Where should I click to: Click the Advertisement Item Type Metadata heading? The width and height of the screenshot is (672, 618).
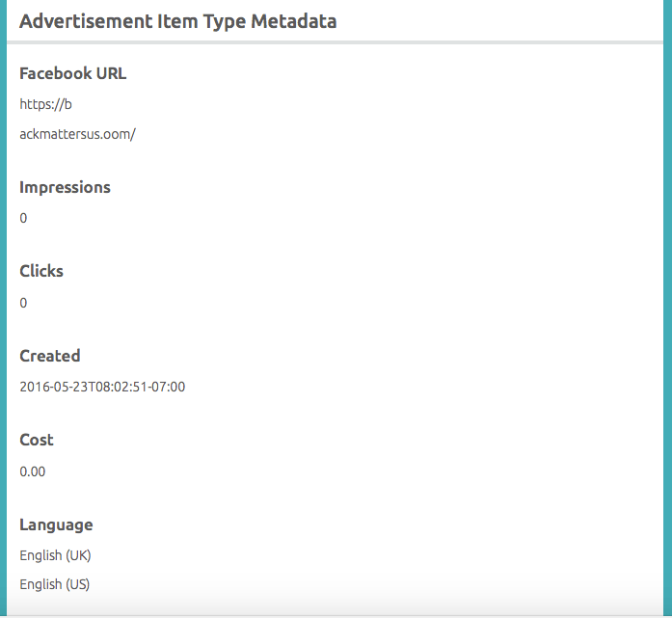pos(178,21)
